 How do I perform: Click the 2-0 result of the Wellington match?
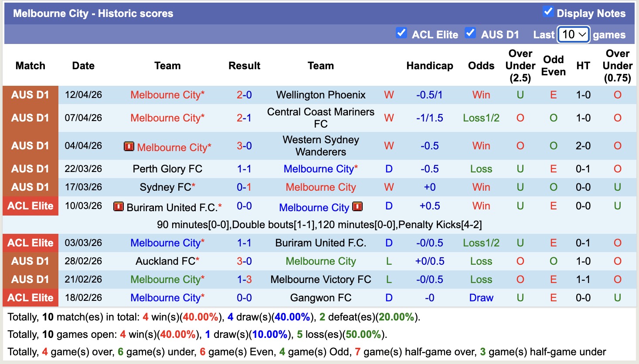[x=244, y=95]
